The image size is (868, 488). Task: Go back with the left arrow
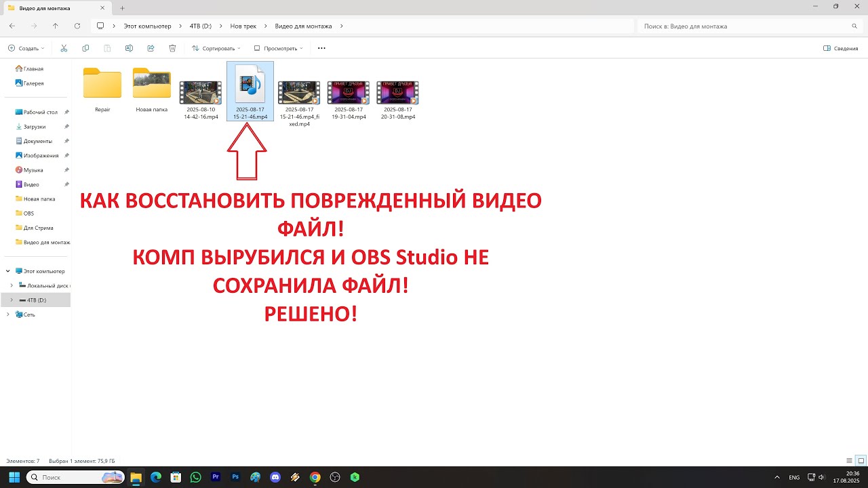[12, 26]
